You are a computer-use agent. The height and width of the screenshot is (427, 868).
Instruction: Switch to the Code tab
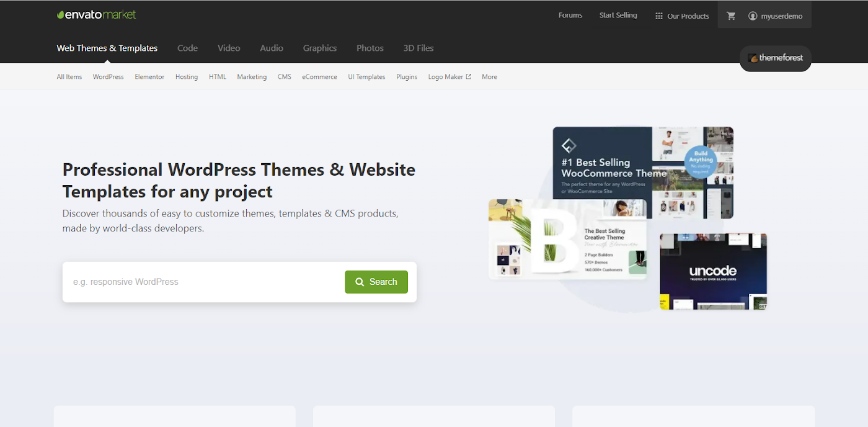coord(187,48)
